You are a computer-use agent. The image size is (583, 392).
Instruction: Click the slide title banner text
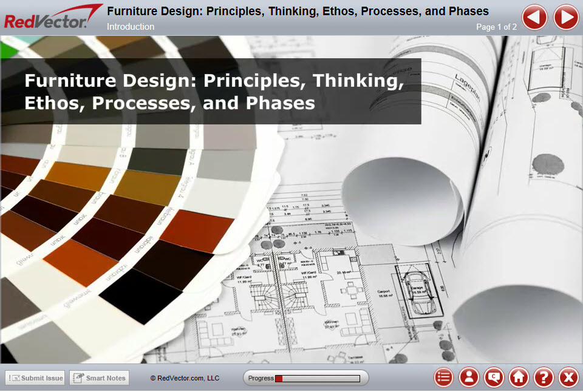(x=213, y=92)
